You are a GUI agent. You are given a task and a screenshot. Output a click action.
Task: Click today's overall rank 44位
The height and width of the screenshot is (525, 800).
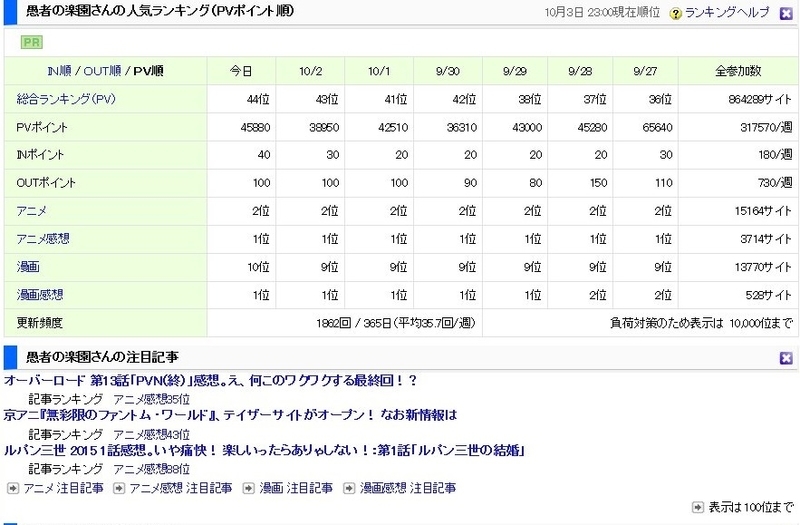[258, 99]
